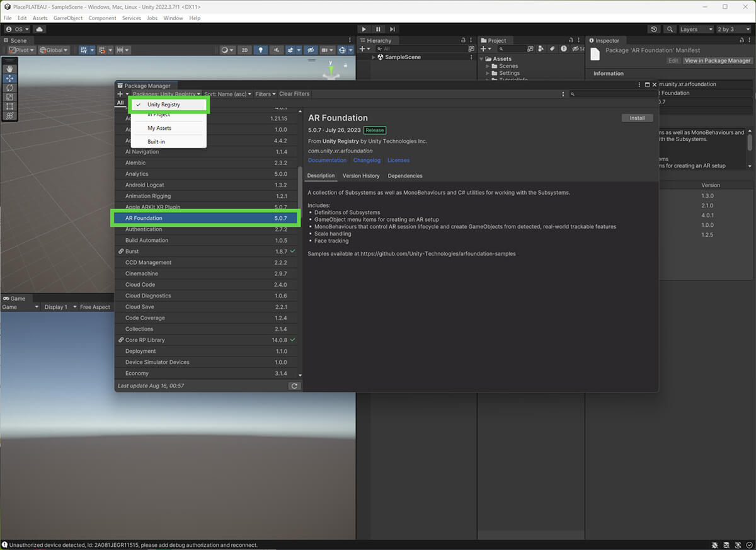The height and width of the screenshot is (550, 756).
Task: Switch to the Description tab
Action: [x=321, y=176]
